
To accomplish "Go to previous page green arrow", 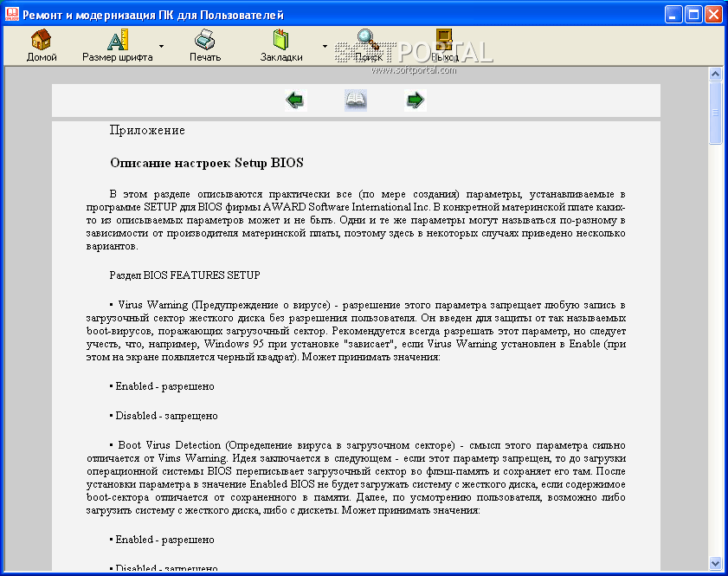I will coord(296,100).
